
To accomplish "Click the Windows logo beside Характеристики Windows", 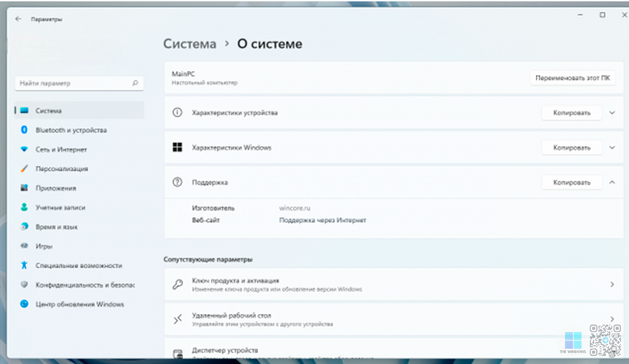I will point(178,147).
